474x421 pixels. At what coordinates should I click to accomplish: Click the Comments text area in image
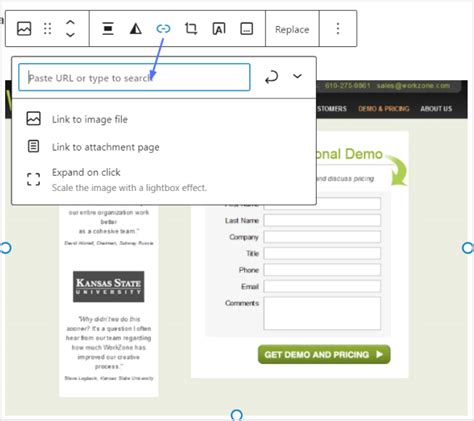point(322,313)
